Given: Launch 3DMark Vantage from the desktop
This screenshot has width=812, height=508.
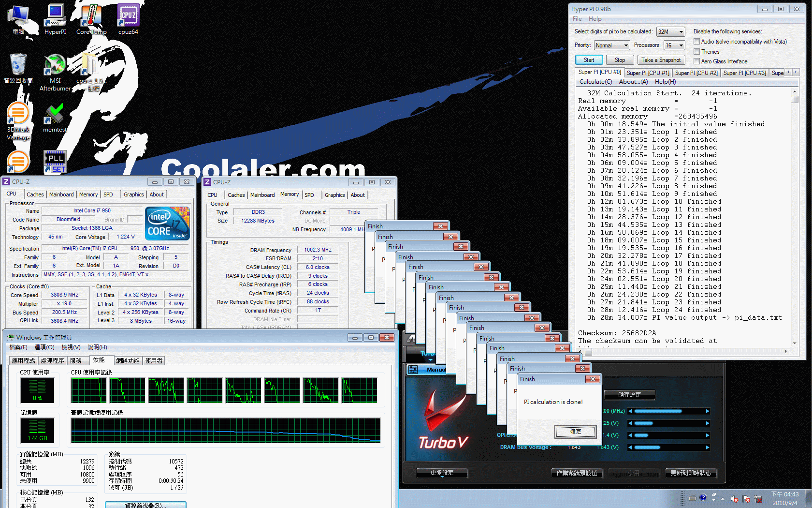Looking at the screenshot, I should [18, 121].
